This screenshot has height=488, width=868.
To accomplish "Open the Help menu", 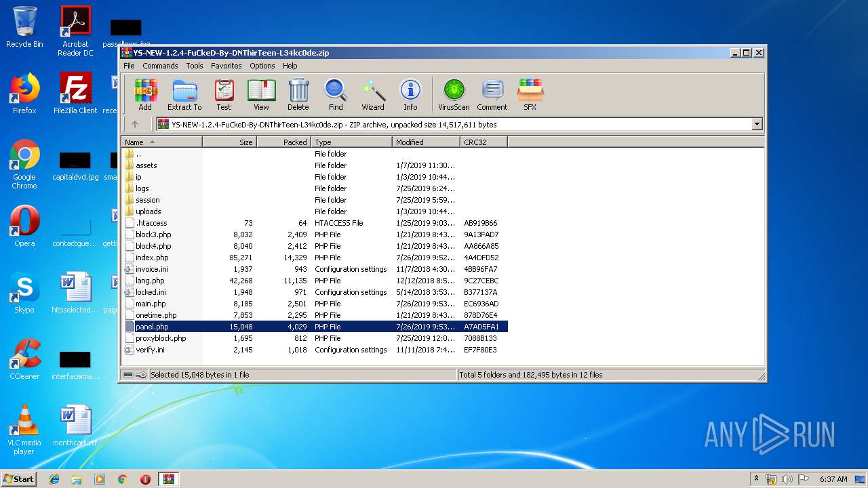I will tap(290, 66).
